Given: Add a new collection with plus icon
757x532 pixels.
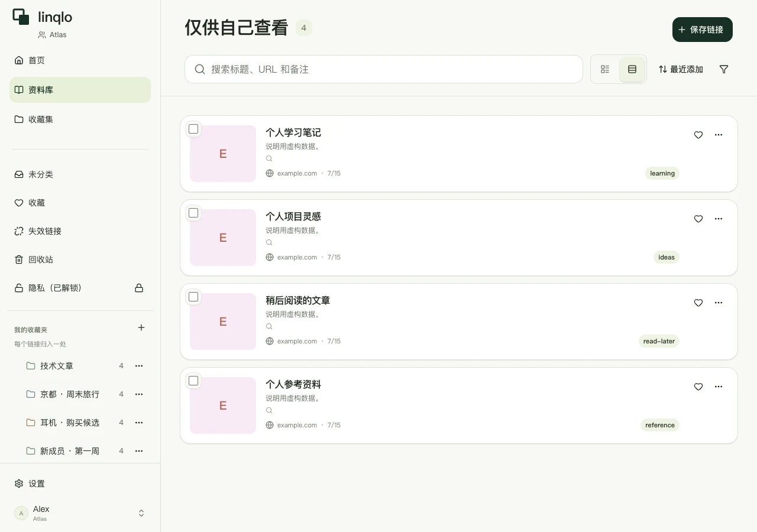Looking at the screenshot, I should [141, 327].
